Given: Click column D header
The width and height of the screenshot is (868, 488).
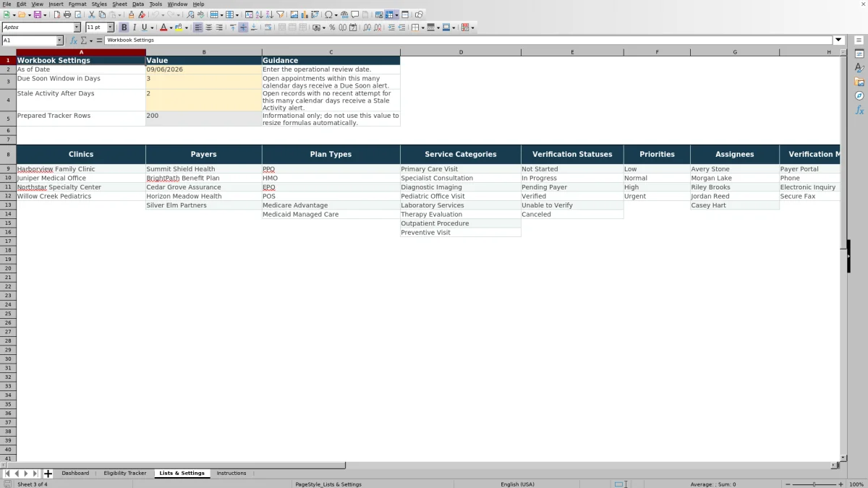Looking at the screenshot, I should pos(461,52).
